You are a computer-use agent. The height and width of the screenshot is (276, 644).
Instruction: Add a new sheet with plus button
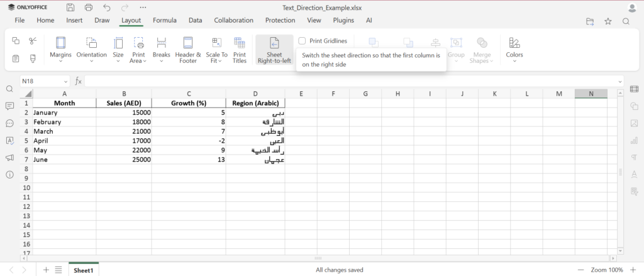46,270
